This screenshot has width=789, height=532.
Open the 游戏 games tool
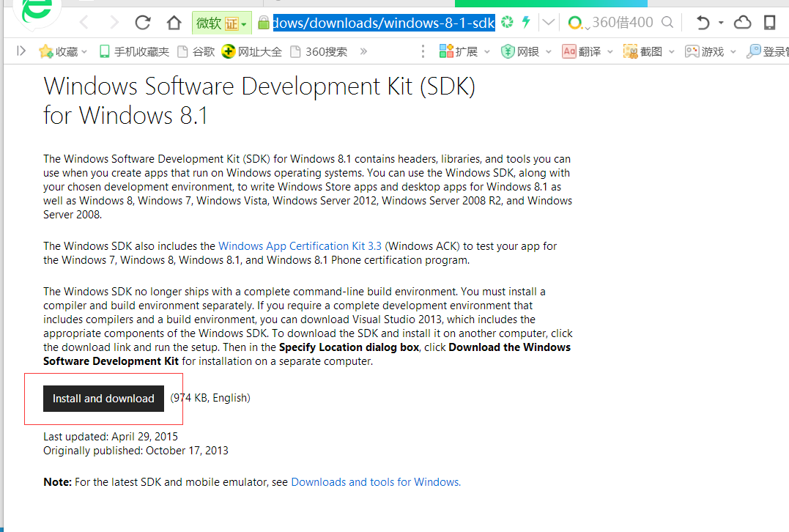pos(705,51)
